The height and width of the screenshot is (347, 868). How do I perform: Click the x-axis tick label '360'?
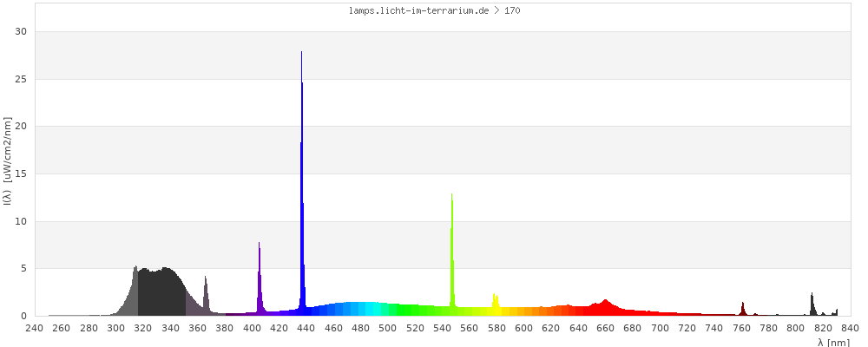coord(198,328)
